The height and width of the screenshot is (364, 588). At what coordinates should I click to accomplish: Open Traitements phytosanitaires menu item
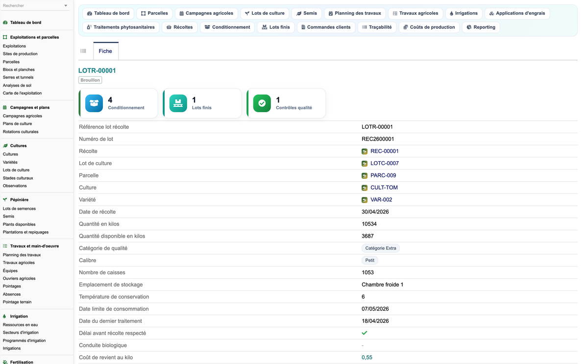[121, 27]
